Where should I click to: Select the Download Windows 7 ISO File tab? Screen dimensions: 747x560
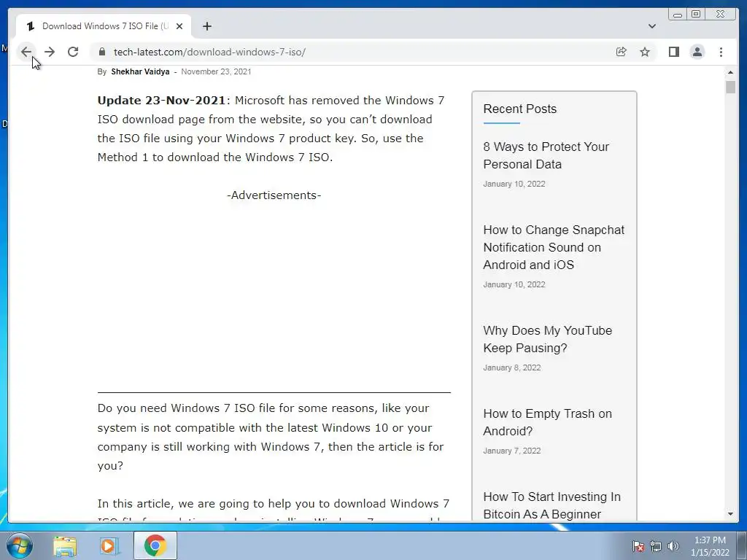tap(104, 26)
